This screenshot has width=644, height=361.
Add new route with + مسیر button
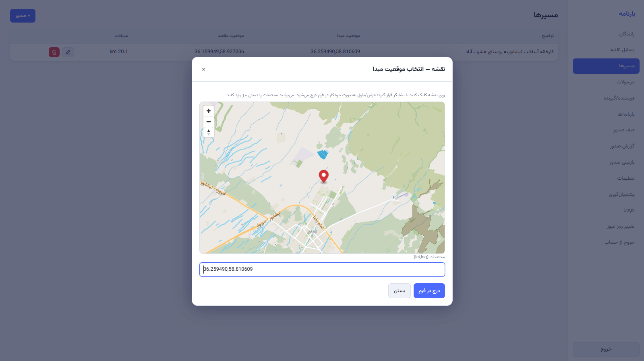tap(23, 16)
